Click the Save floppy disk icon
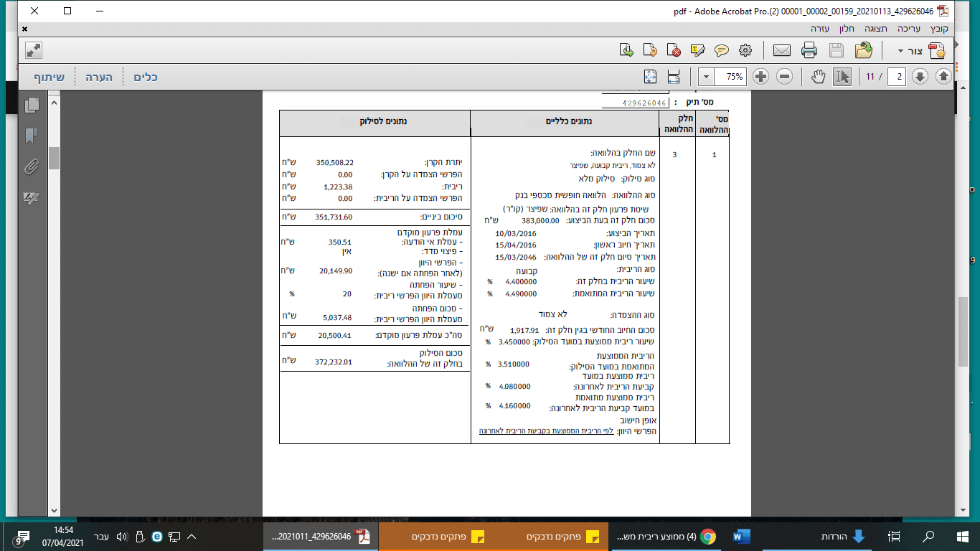Screen dimensions: 980x551 pyautogui.click(x=837, y=50)
